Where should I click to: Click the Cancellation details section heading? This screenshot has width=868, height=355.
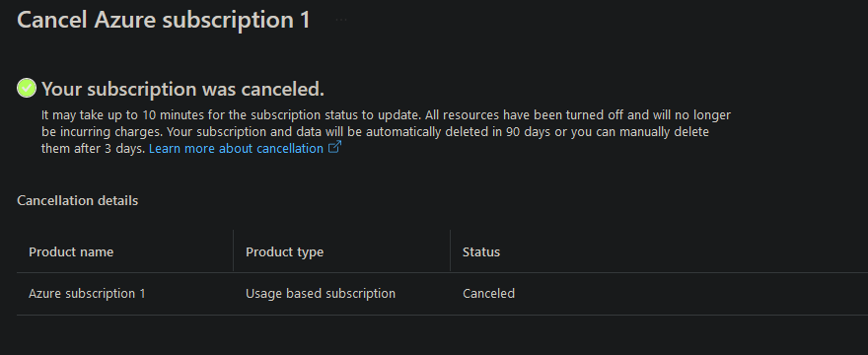[78, 200]
